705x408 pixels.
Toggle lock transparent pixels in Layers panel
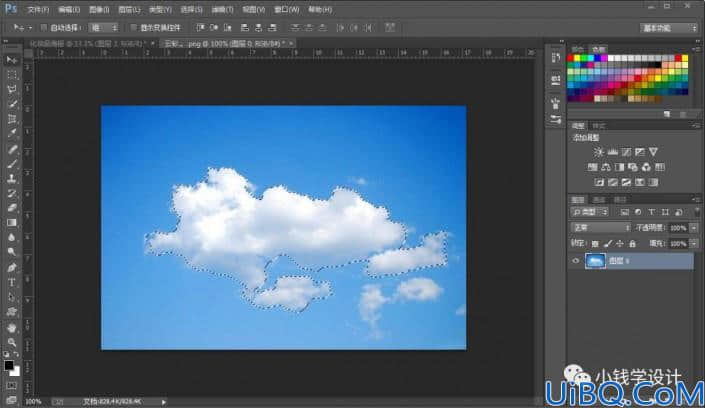pyautogui.click(x=595, y=243)
